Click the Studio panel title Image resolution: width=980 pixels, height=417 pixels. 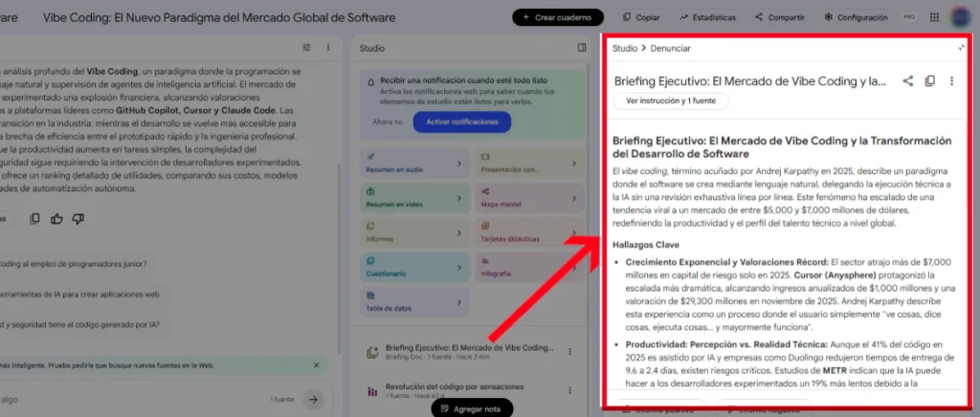coord(372,48)
